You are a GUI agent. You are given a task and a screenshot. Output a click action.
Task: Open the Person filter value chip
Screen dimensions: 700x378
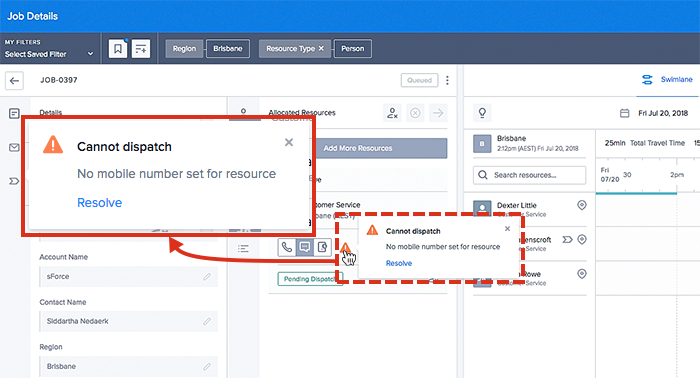point(353,49)
